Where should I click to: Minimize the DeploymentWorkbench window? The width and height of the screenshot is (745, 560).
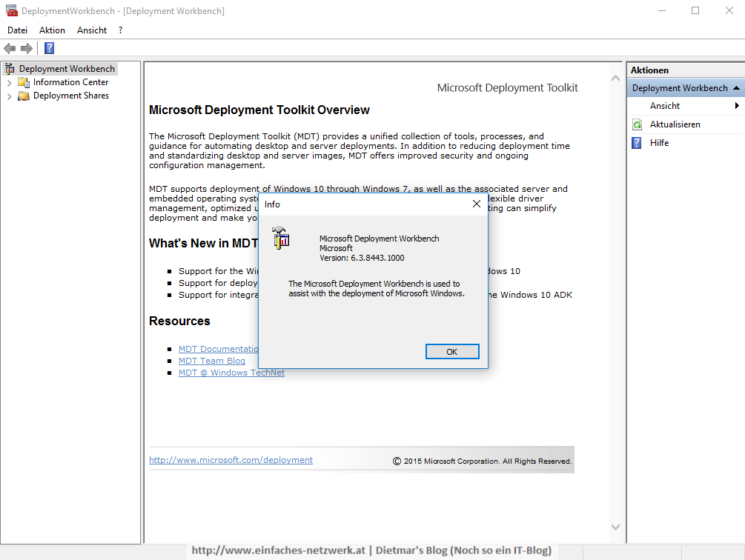[662, 10]
